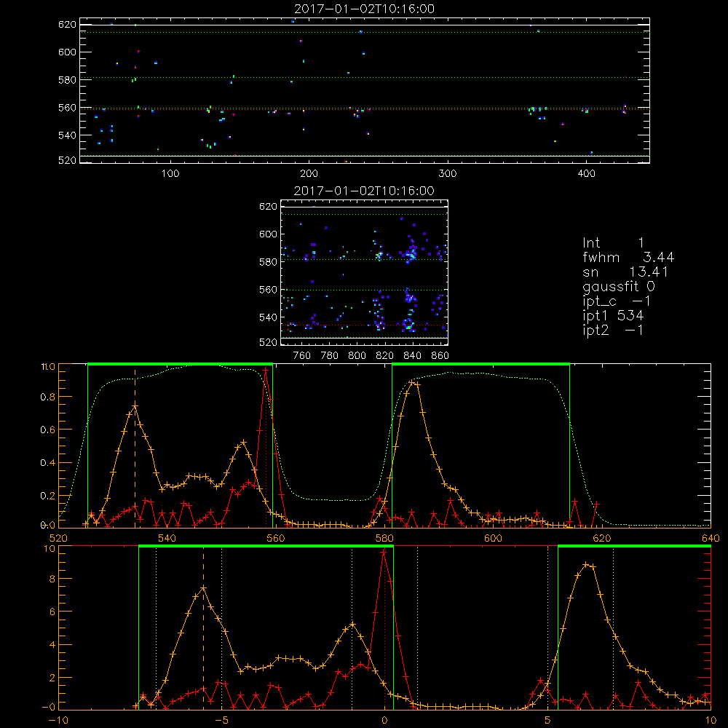Click y-axis label 540 on top plot
This screenshot has height=728, width=728.
tap(67, 135)
